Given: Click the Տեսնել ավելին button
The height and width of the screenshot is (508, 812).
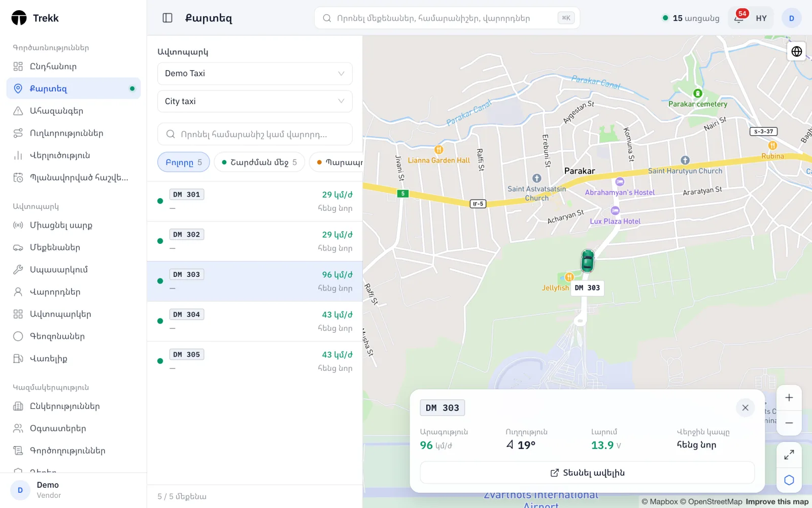Looking at the screenshot, I should click(587, 473).
